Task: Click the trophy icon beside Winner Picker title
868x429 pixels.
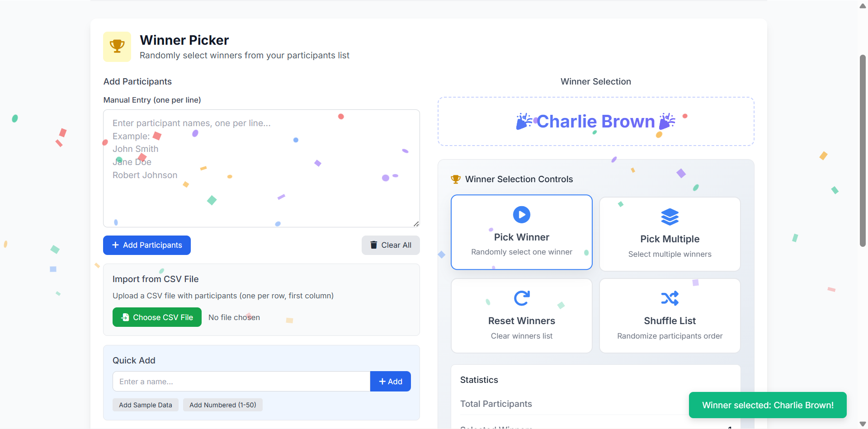Action: (x=117, y=46)
